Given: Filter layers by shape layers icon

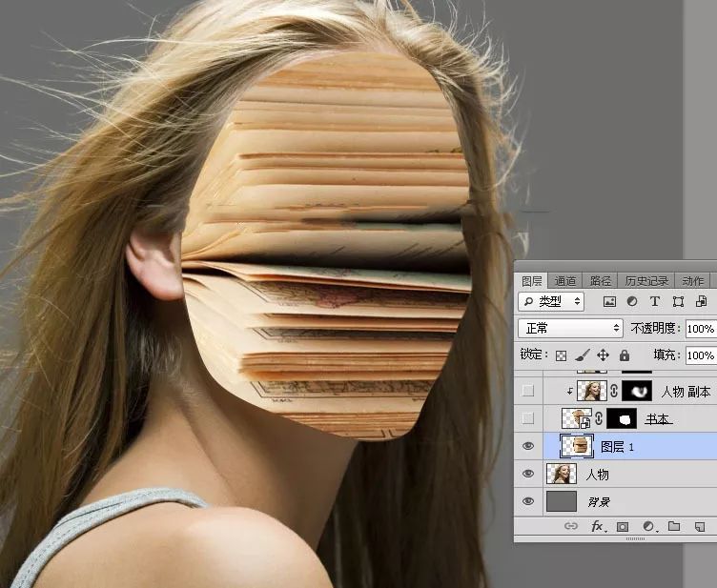Looking at the screenshot, I should pos(678,301).
